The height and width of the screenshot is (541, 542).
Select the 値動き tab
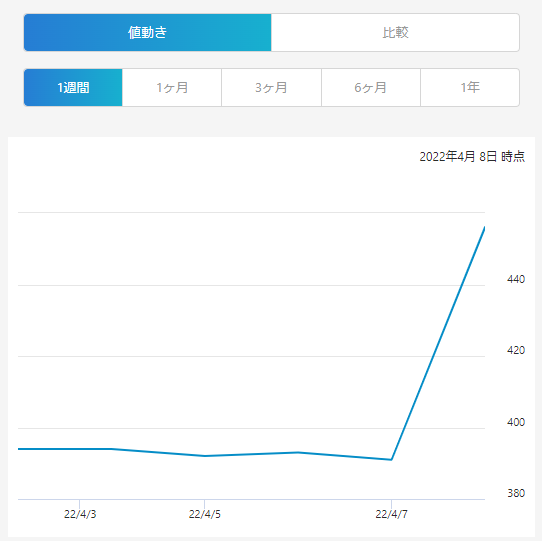click(148, 32)
